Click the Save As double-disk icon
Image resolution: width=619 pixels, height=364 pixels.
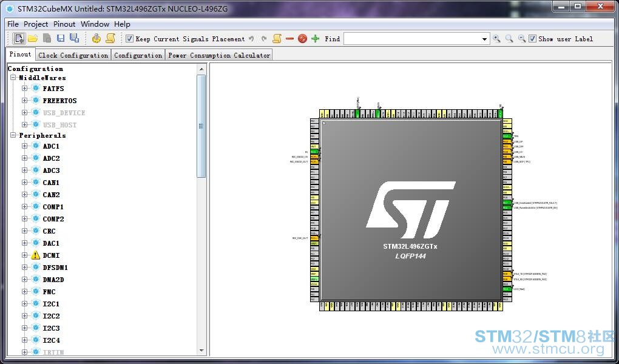point(74,38)
